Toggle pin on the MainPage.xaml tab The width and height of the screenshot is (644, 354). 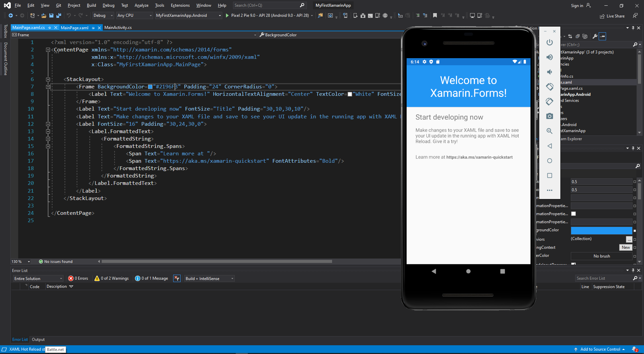[x=93, y=28]
